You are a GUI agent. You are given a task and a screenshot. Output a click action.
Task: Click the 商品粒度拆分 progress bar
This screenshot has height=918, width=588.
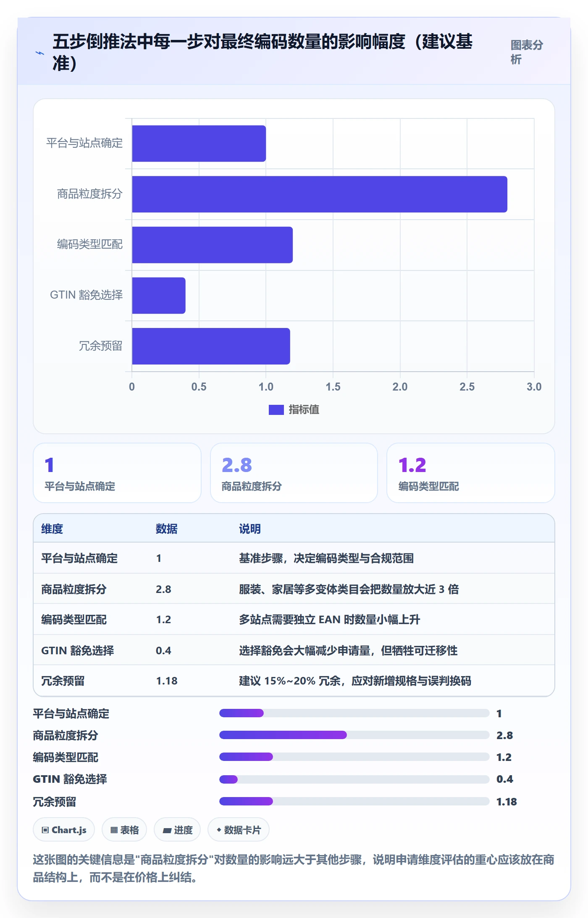pyautogui.click(x=354, y=735)
